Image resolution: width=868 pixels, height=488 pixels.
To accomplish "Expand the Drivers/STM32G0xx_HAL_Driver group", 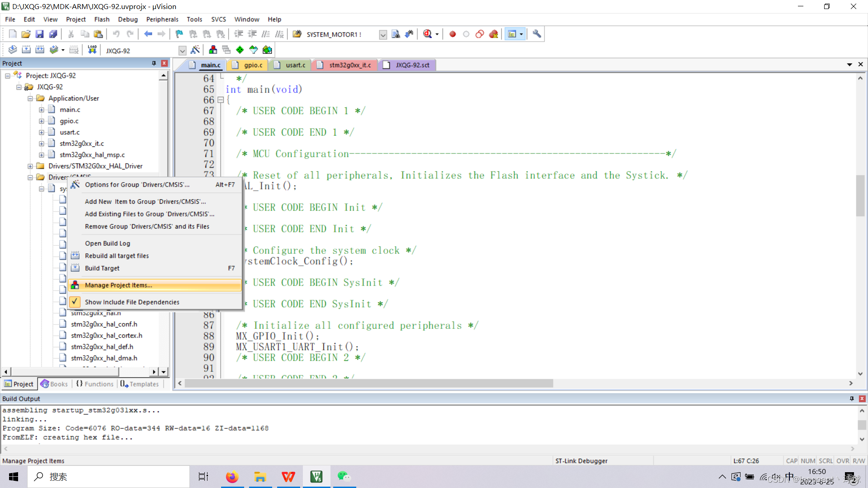I will coord(30,166).
